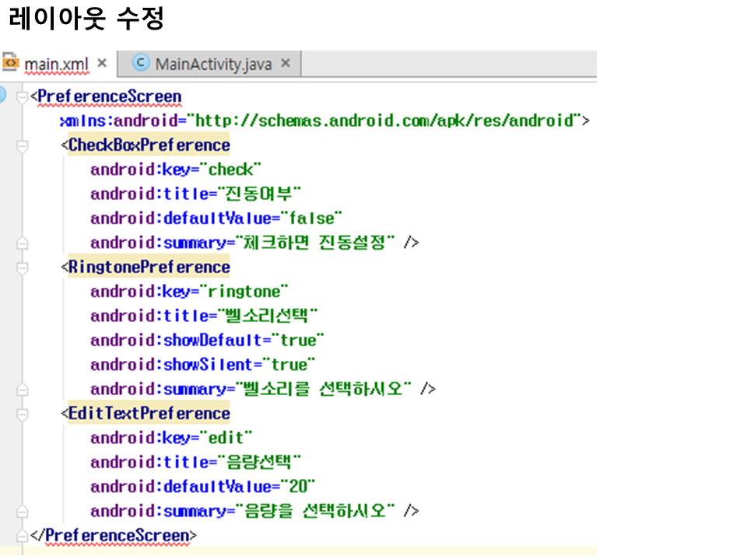
Task: Click the class icon on MainActivity.java tab
Action: tap(141, 63)
